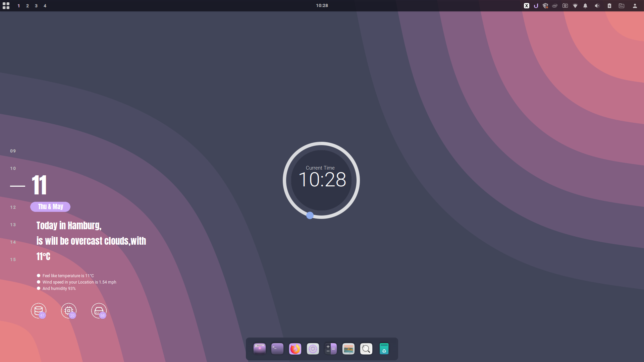
Task: Click the large 11°C temperature text
Action: 43,256
